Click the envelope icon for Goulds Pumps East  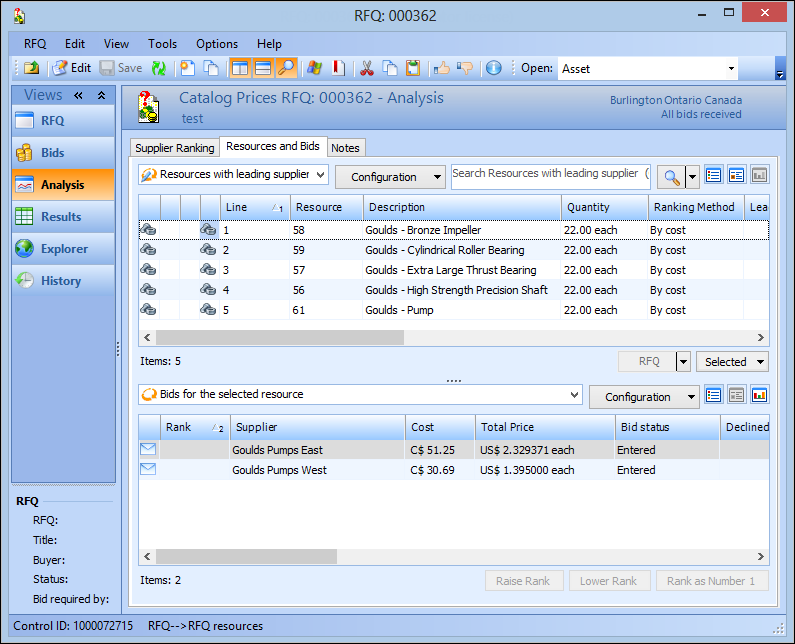click(x=148, y=450)
